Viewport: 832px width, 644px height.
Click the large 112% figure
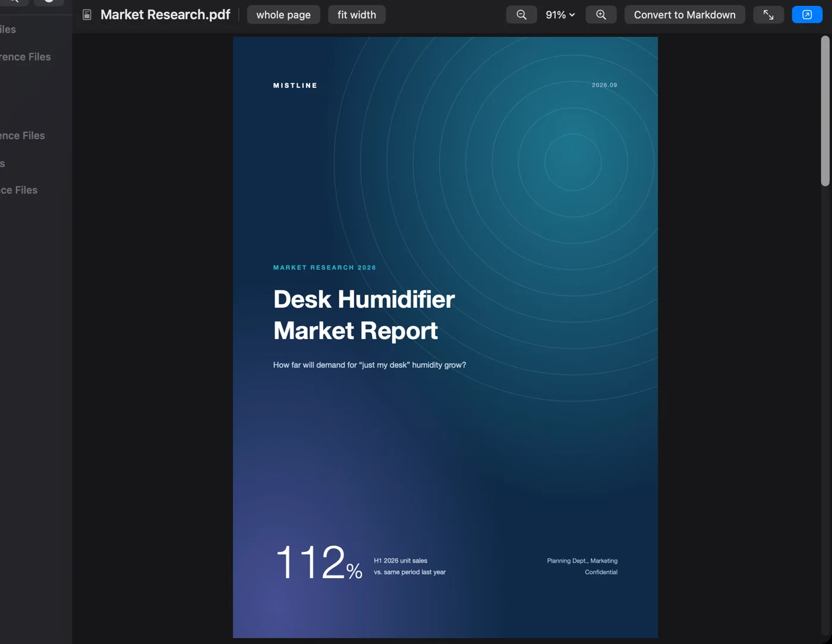[x=319, y=562]
